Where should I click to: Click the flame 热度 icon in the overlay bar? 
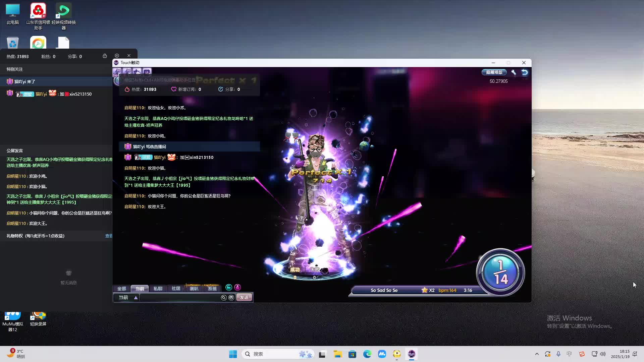coord(127,89)
